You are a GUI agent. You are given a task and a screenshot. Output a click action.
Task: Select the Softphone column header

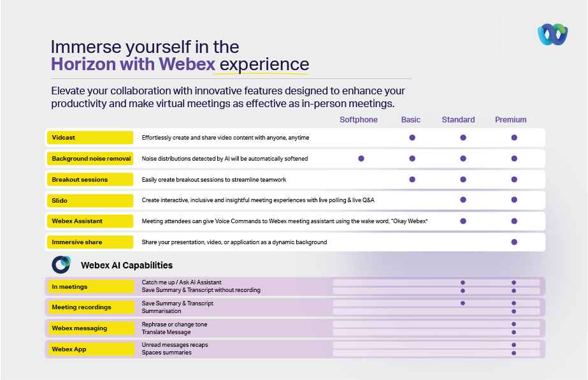(359, 120)
